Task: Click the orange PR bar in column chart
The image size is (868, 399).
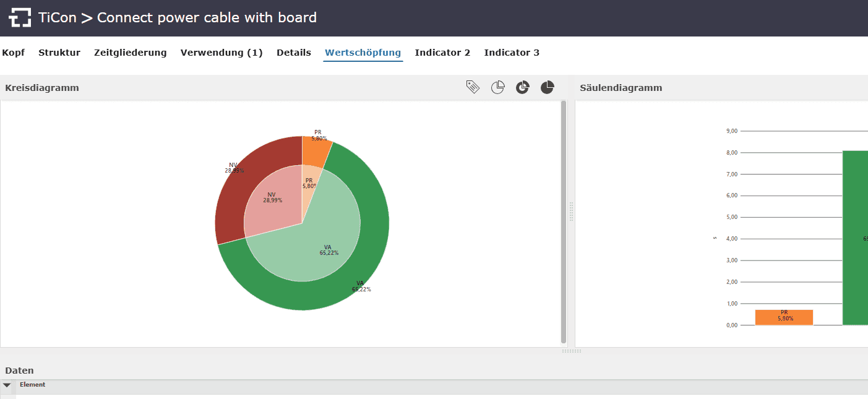Action: [784, 317]
